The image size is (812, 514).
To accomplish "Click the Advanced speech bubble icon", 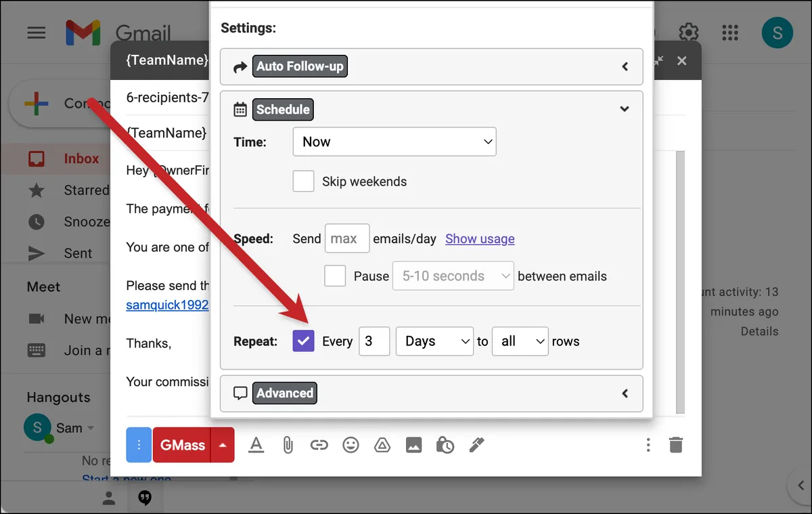I will 240,393.
